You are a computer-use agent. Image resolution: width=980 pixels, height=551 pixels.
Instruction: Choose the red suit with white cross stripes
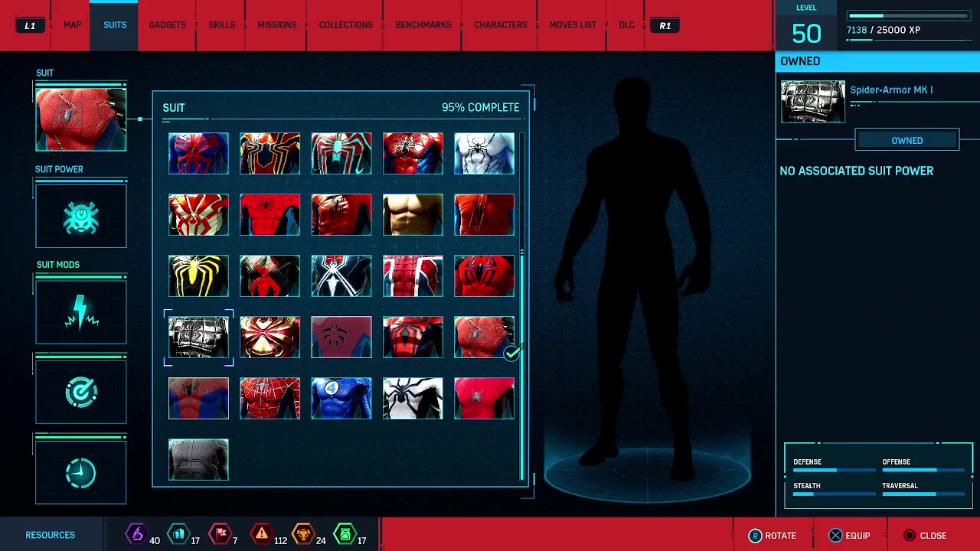point(413,275)
